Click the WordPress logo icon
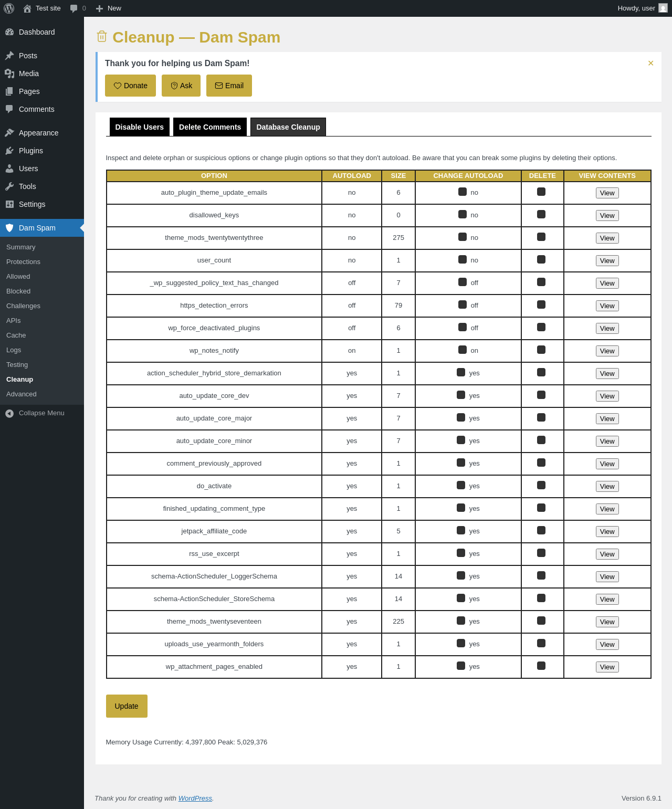 9,8
